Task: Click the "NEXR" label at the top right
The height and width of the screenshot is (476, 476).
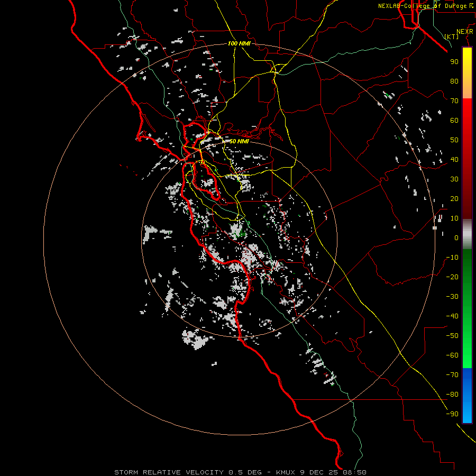Action: pyautogui.click(x=465, y=32)
